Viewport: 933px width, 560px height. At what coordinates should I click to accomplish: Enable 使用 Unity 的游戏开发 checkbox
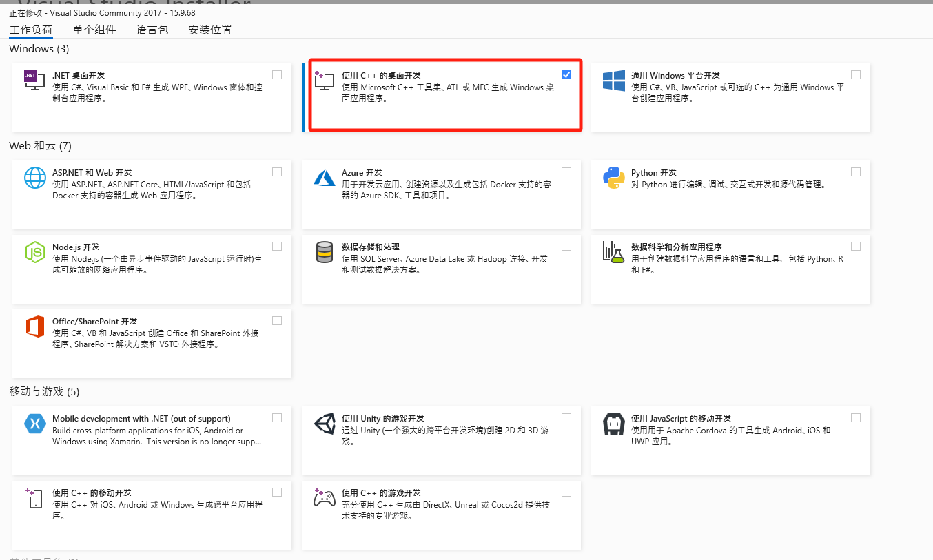coord(566,417)
